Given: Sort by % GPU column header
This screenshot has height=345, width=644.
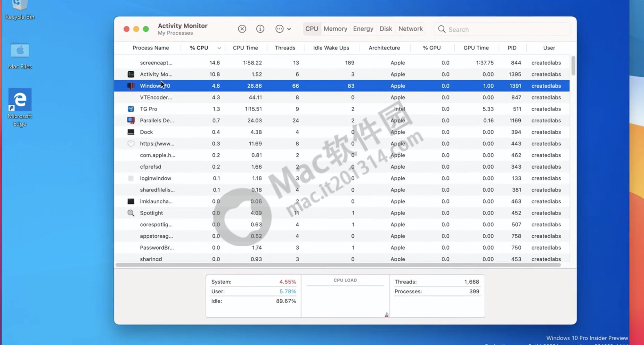Looking at the screenshot, I should coord(432,48).
